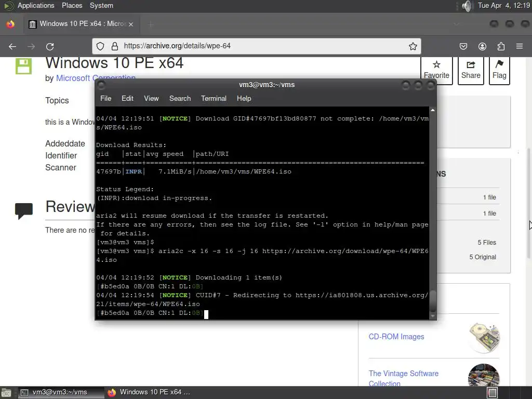The height and width of the screenshot is (399, 532).
Task: Open the Pocket save icon
Action: click(463, 46)
